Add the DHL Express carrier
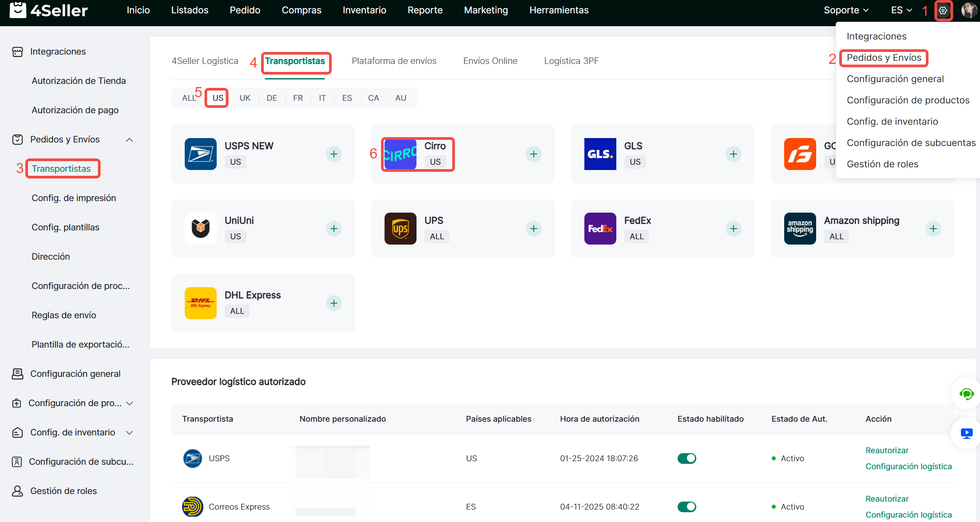Screen dimensions: 980x522 point(333,303)
